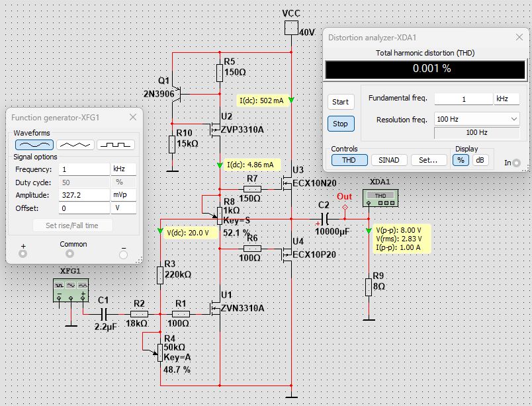Select potentiometer R4 50kΩ symbol
532x406 pixels.
point(160,352)
